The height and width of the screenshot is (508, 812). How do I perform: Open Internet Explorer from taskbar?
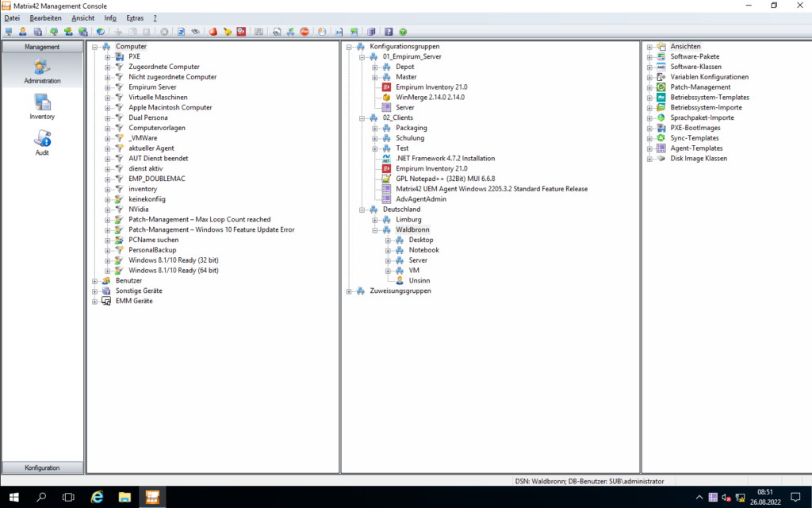pyautogui.click(x=97, y=497)
